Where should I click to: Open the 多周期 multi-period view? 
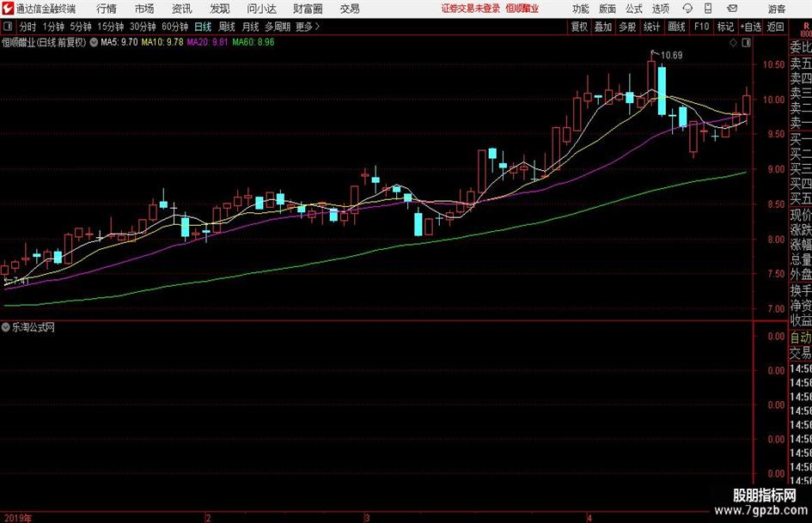pos(278,27)
